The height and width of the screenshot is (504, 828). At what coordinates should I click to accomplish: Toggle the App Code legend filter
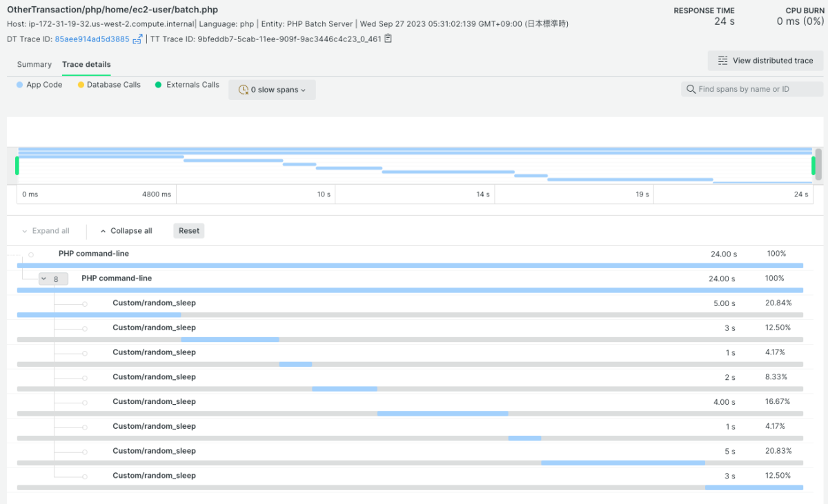point(39,85)
